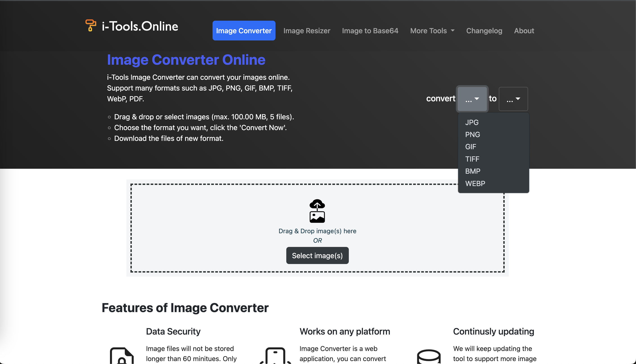Click the 'Drag & Drop image(s) here' text
Image resolution: width=636 pixels, height=364 pixels.
point(317,231)
